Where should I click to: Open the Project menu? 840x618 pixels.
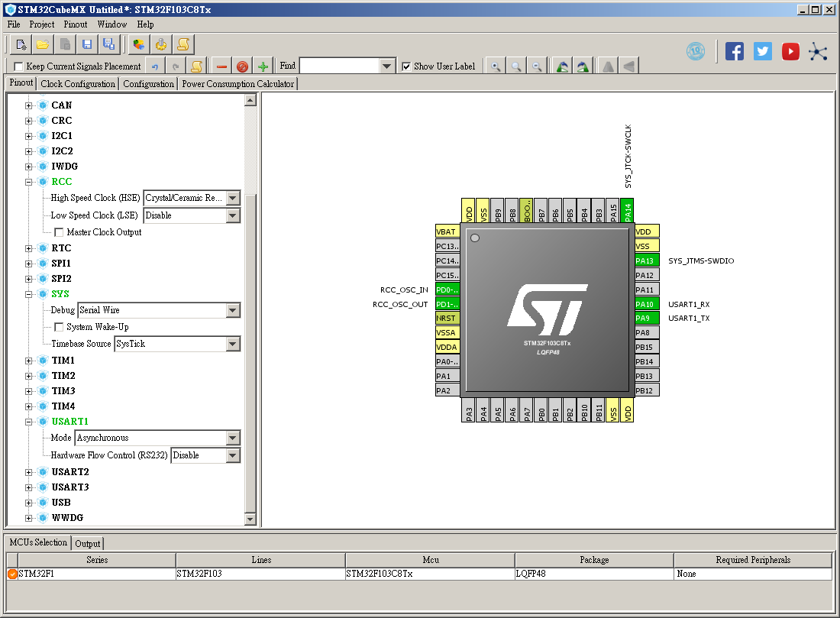coord(42,24)
